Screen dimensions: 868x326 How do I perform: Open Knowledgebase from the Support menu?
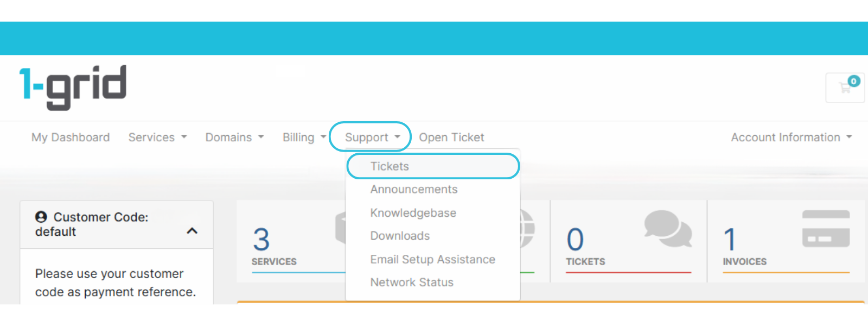pos(413,213)
